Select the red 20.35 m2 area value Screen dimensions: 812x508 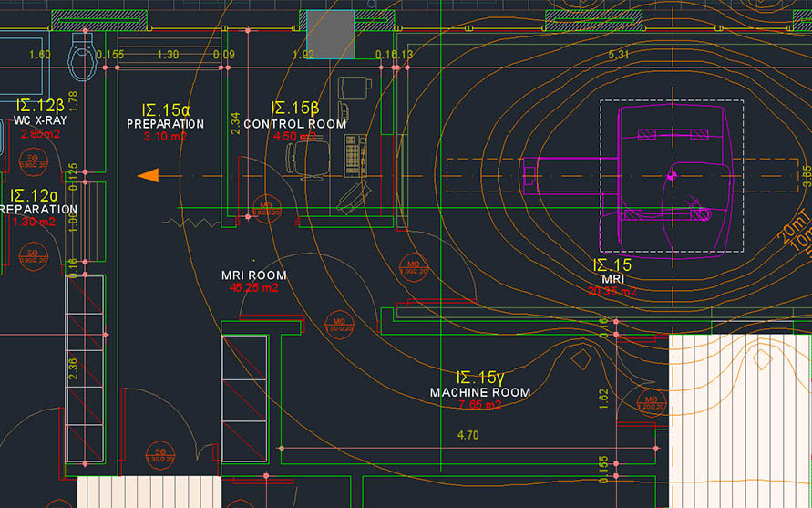coord(612,292)
